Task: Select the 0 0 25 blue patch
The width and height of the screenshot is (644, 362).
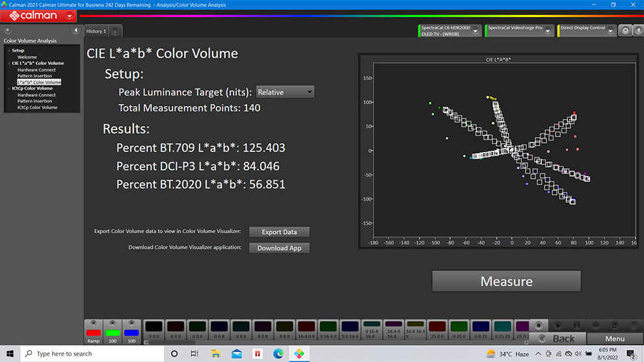Action: 481,329
